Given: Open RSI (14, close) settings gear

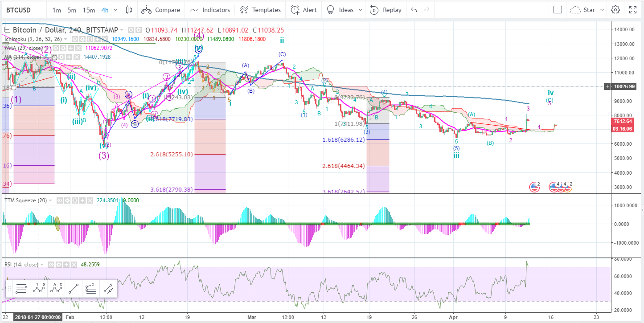Looking at the screenshot, I should click(x=59, y=265).
